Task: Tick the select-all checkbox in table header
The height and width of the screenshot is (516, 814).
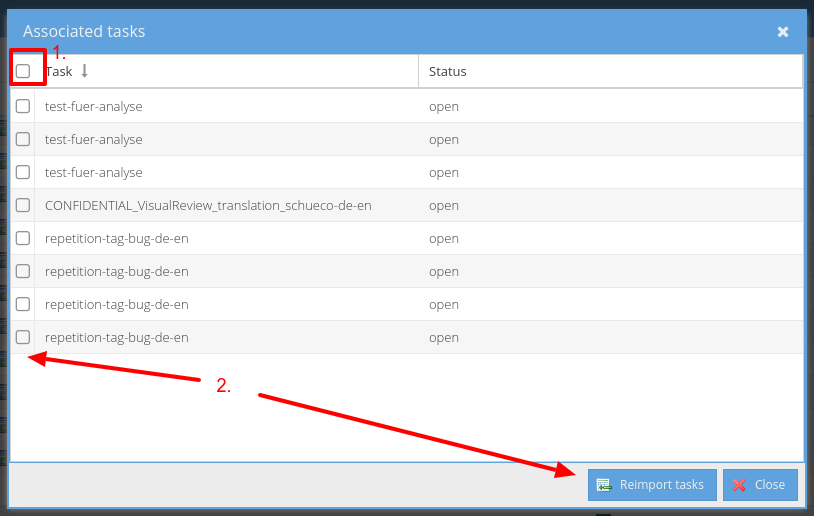Action: 23,71
